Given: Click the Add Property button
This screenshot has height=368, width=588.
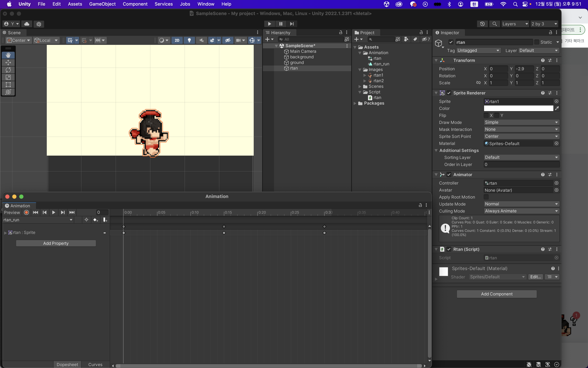Looking at the screenshot, I should point(56,243).
